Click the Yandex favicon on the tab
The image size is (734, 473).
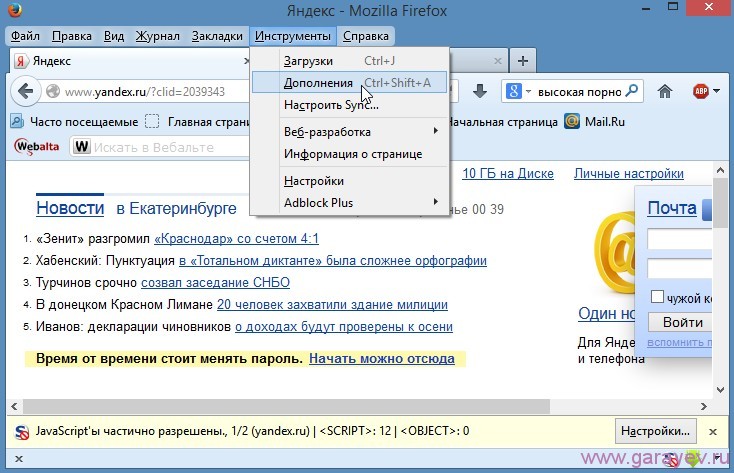(x=20, y=61)
